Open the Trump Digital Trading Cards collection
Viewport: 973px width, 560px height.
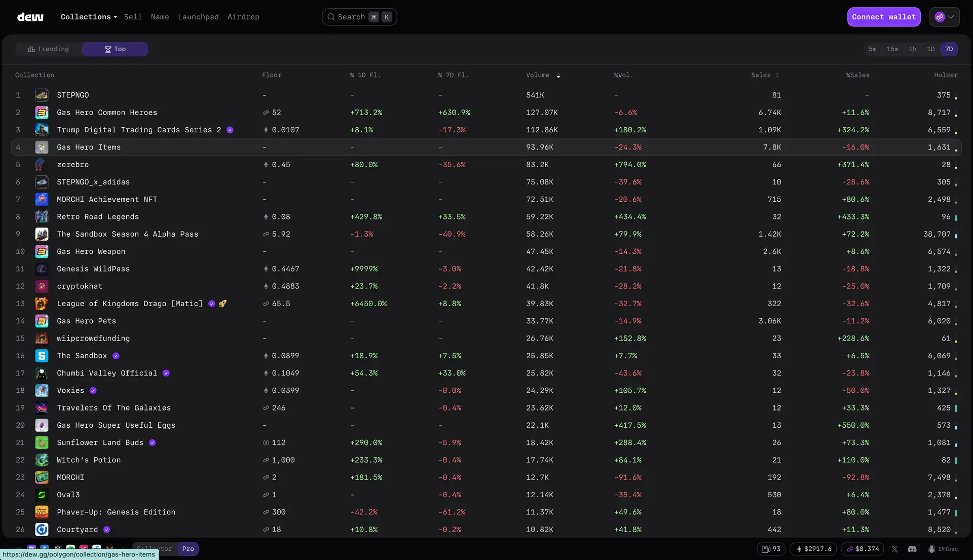tap(139, 130)
